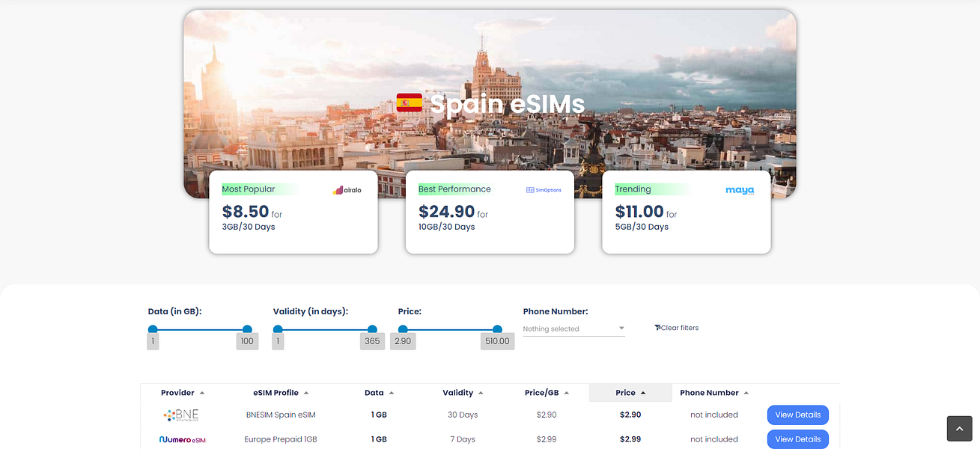Click the Validity maximum slider handle
Image resolution: width=980 pixels, height=449 pixels.
pos(372,329)
